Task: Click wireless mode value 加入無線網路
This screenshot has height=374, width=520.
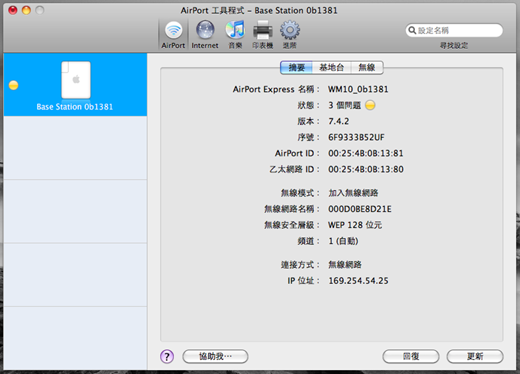Action: (x=353, y=193)
